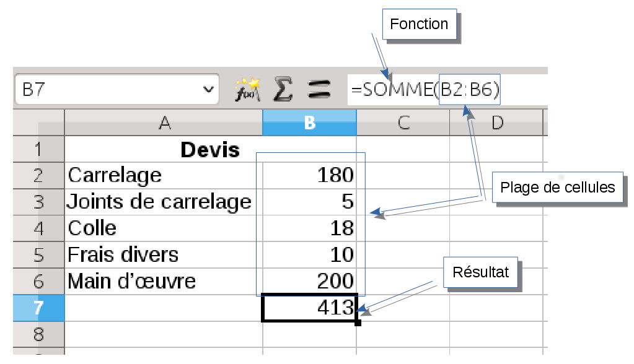Open the Name Box dropdown arrow
The image size is (634, 364).
(x=208, y=90)
